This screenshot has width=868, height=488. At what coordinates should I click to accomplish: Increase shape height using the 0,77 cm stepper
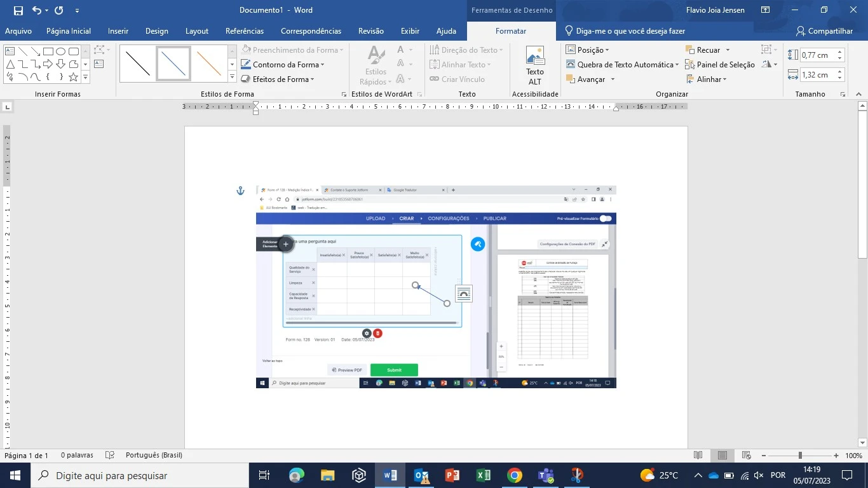pos(840,51)
